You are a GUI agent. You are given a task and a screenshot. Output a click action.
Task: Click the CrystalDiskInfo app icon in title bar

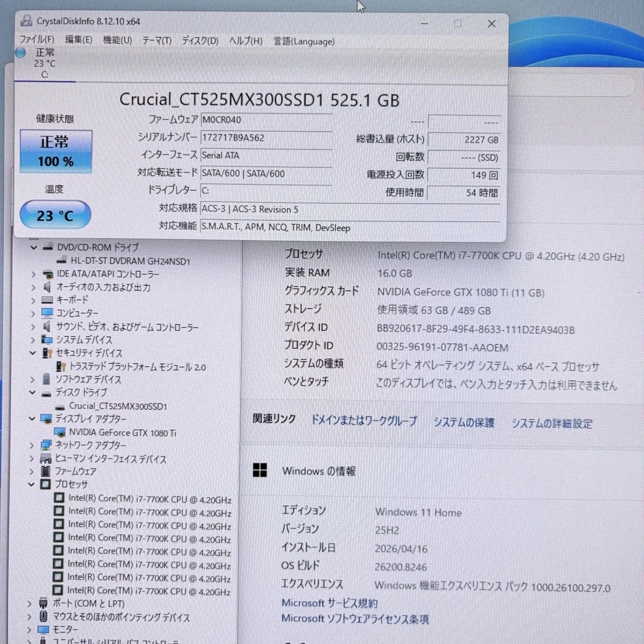27,21
